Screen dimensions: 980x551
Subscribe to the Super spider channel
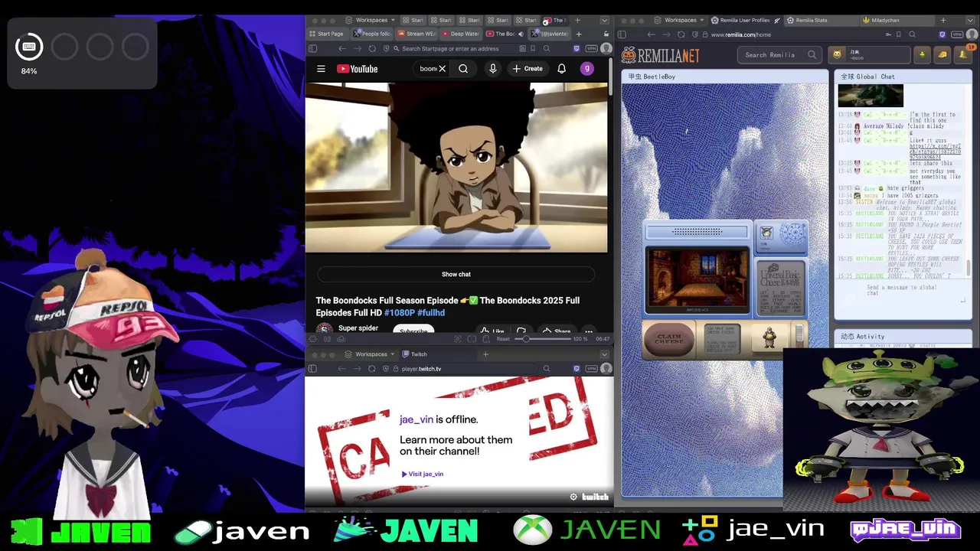[x=413, y=331]
